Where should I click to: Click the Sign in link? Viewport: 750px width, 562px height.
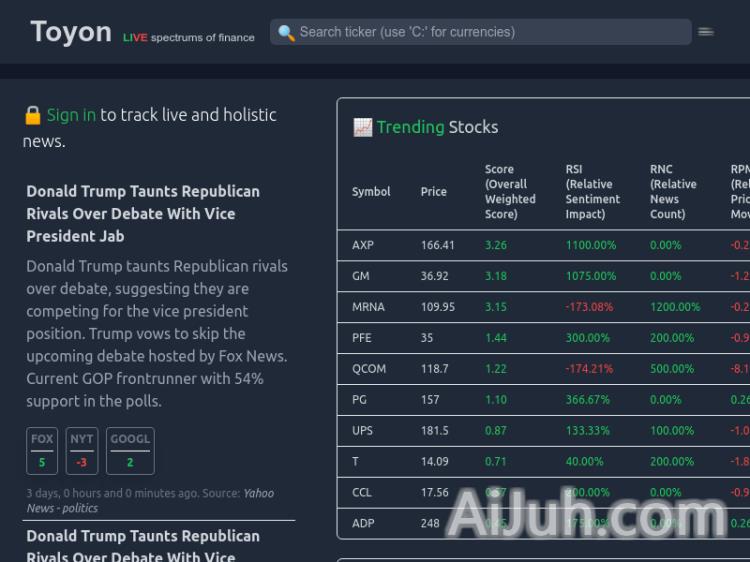(71, 115)
